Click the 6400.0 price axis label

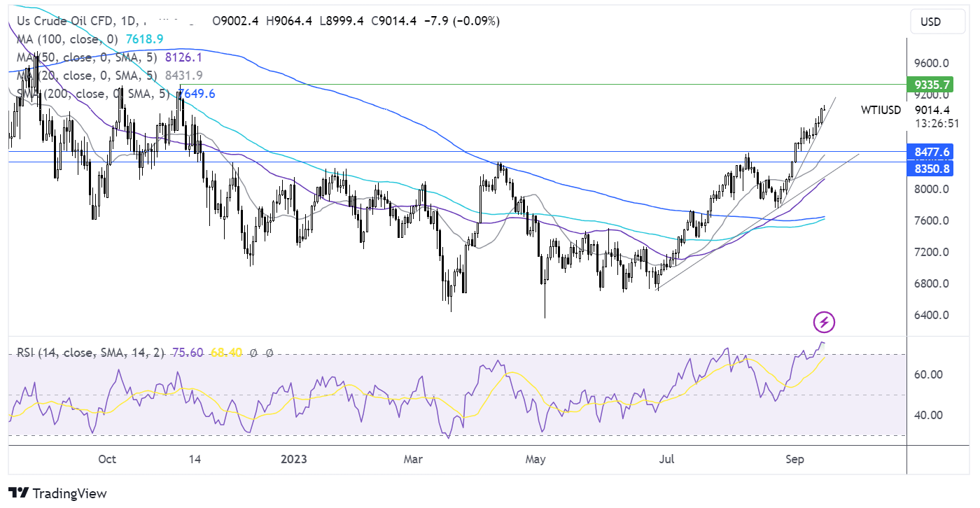932,315
